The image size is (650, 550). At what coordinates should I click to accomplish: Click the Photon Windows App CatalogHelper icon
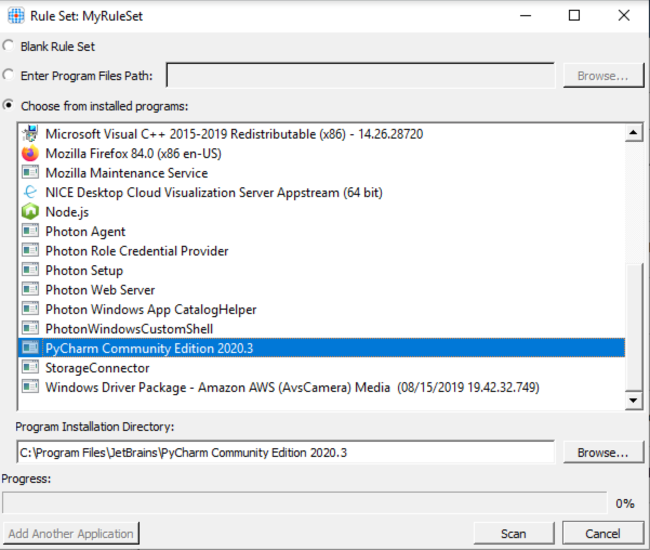click(x=30, y=309)
